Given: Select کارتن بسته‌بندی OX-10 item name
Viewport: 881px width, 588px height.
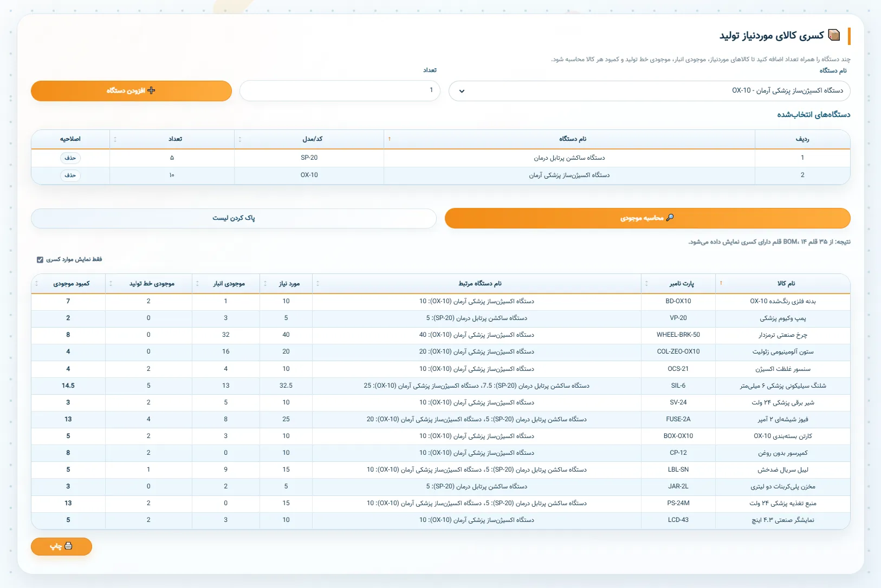Looking at the screenshot, I should 783,436.
